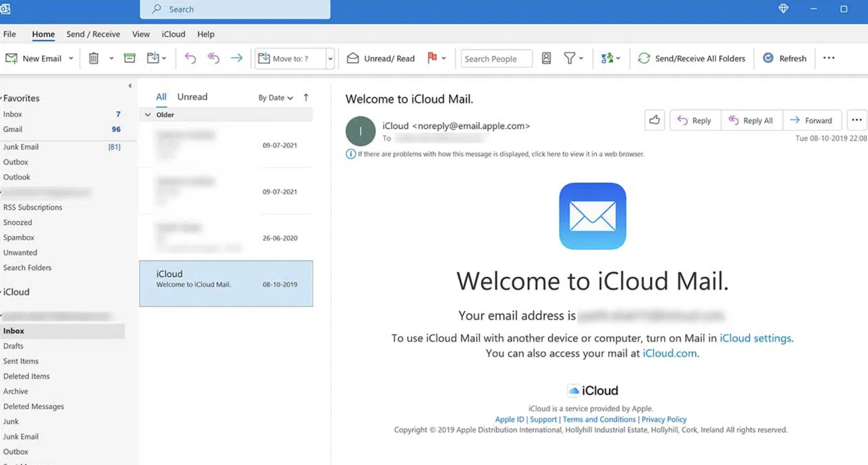Click the Forward arrow icon in the ribbon
Image resolution: width=868 pixels, height=465 pixels.
click(x=236, y=58)
